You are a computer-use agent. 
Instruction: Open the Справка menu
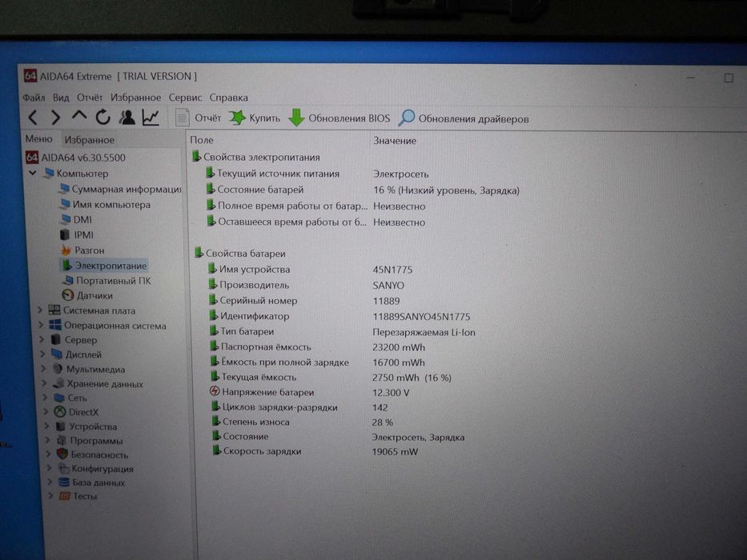(229, 98)
